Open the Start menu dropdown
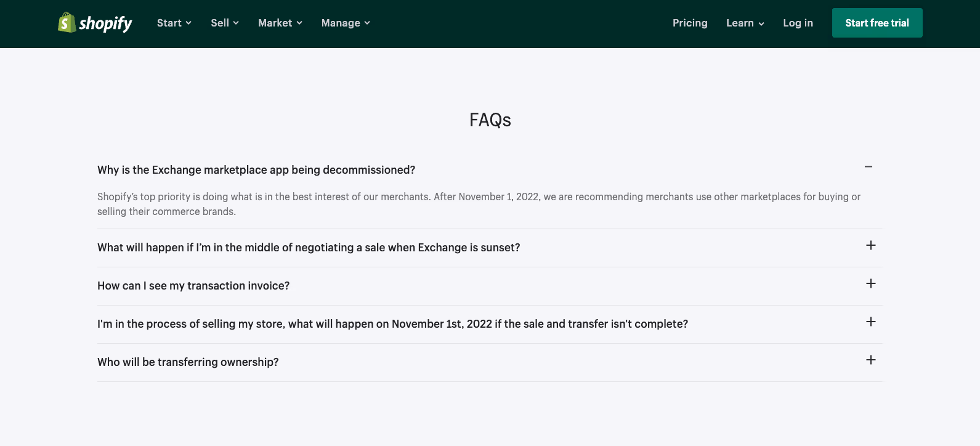Screen dimensions: 980x446 tap(174, 23)
